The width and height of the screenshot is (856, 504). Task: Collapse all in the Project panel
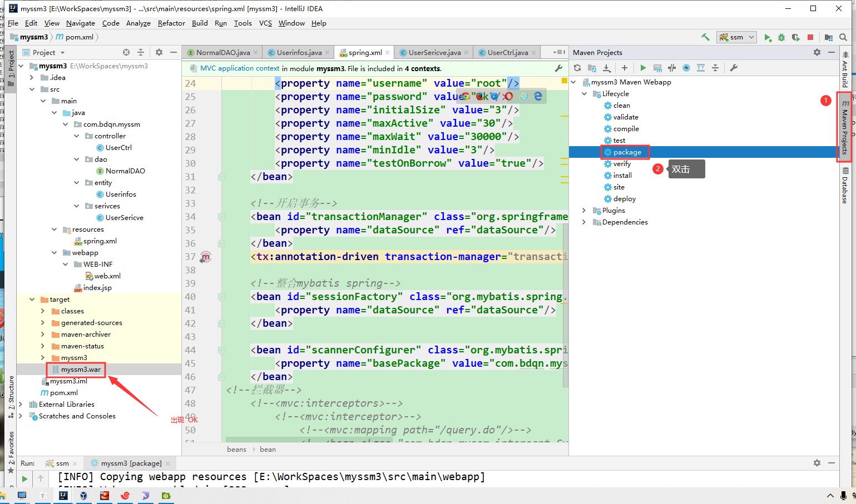click(141, 52)
